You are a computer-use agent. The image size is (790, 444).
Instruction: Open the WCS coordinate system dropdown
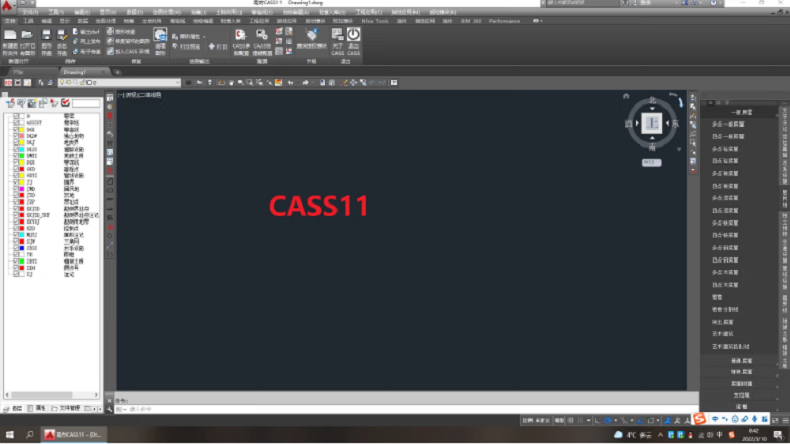click(650, 161)
